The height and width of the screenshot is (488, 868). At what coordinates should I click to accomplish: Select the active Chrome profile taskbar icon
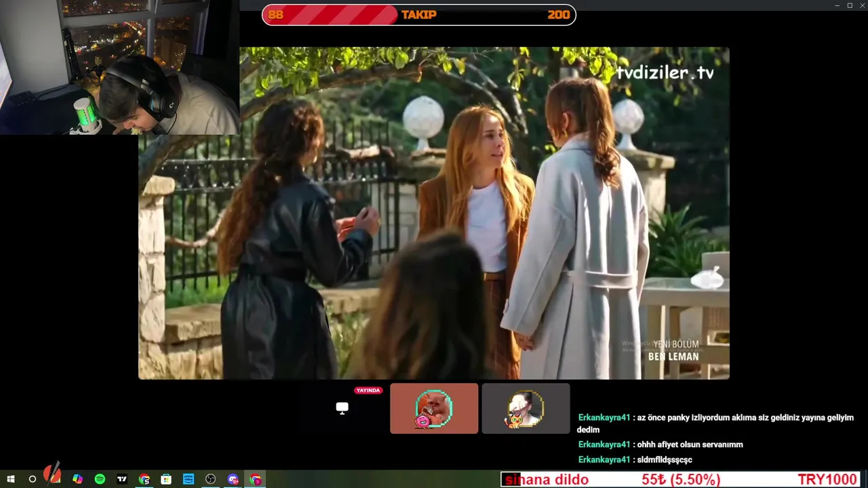(256, 479)
